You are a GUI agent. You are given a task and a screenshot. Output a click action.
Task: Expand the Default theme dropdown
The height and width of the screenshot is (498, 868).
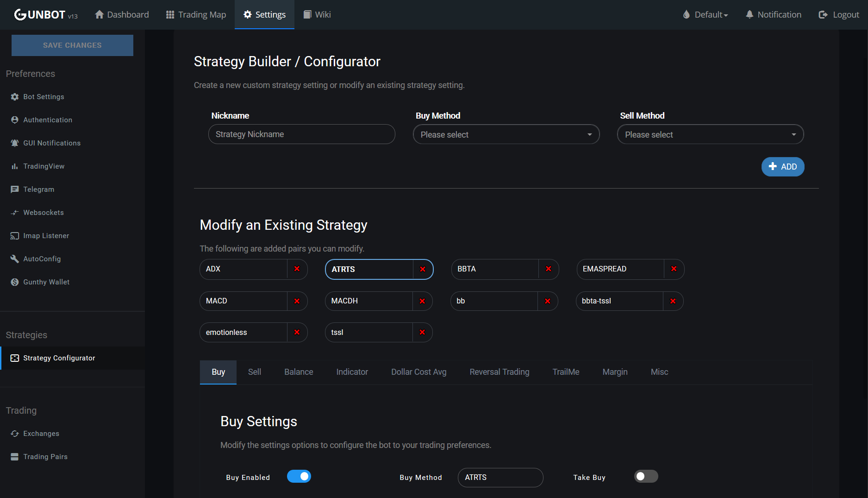point(706,15)
